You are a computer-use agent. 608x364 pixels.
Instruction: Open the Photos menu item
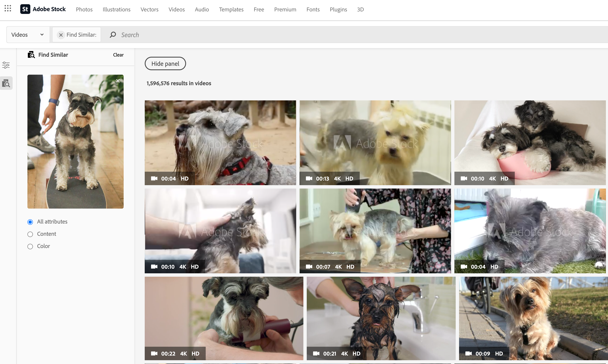pyautogui.click(x=84, y=9)
